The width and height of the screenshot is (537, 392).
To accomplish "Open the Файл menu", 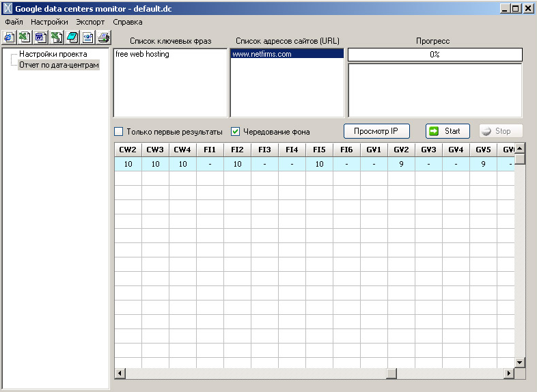I will (x=14, y=22).
